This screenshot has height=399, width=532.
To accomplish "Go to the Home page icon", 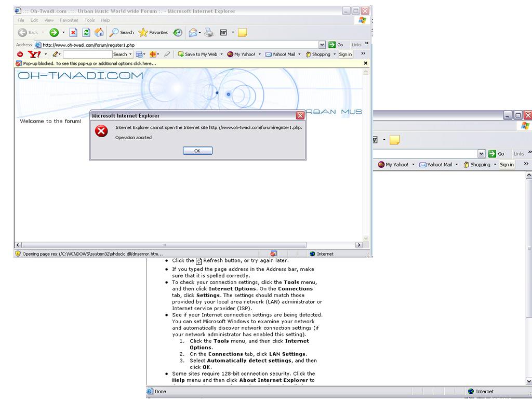I will pyautogui.click(x=99, y=33).
